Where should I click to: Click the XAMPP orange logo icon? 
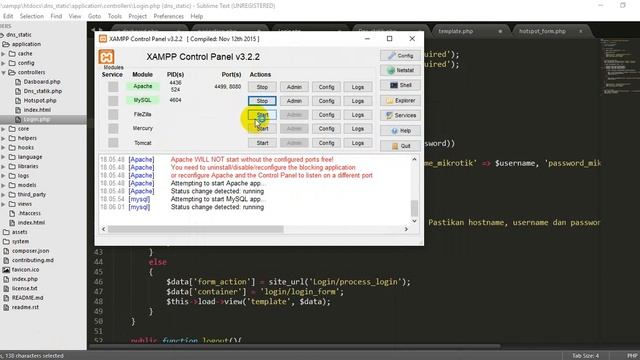click(x=106, y=57)
